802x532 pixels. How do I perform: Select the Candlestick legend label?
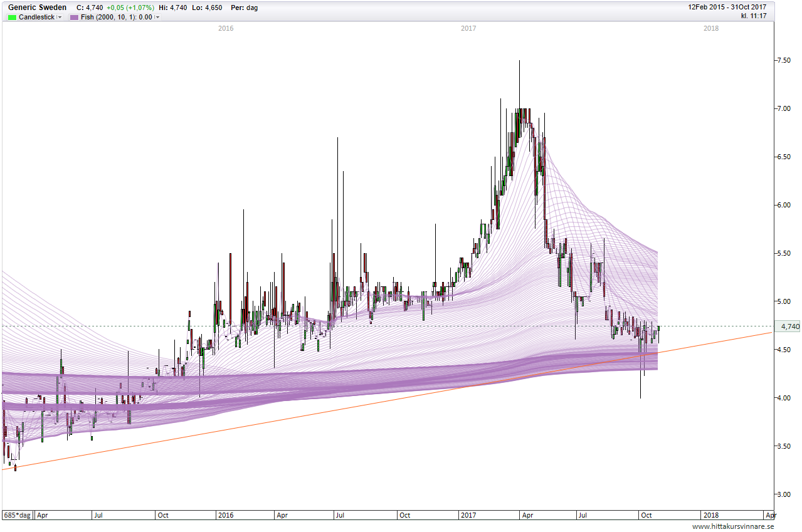point(37,17)
